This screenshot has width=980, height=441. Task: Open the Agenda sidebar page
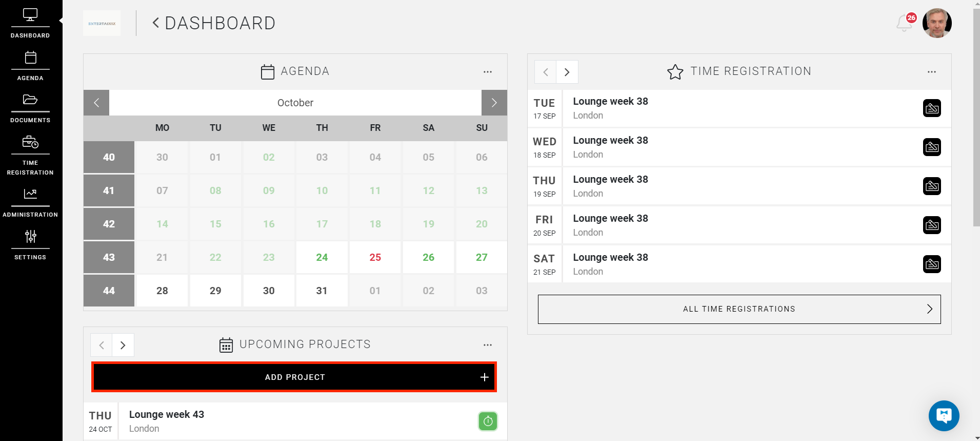(30, 65)
